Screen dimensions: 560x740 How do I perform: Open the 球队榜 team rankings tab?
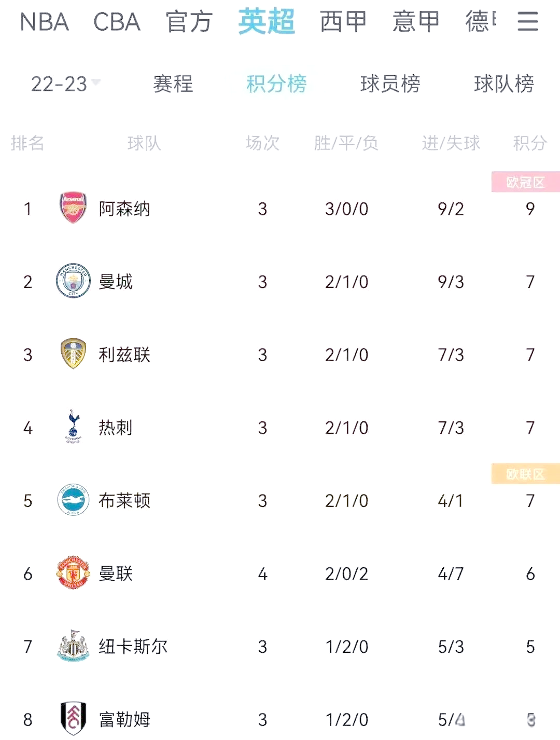pos(503,84)
